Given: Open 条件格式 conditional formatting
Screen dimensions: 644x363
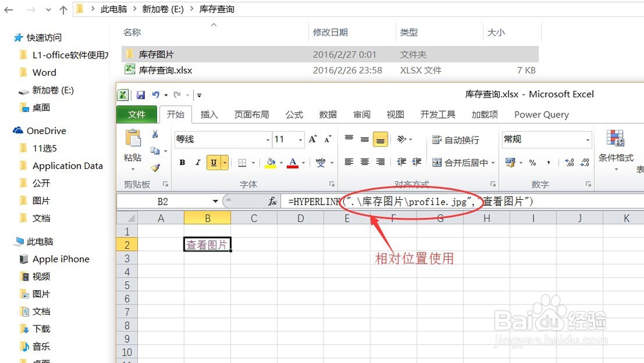Looking at the screenshot, I should [616, 150].
